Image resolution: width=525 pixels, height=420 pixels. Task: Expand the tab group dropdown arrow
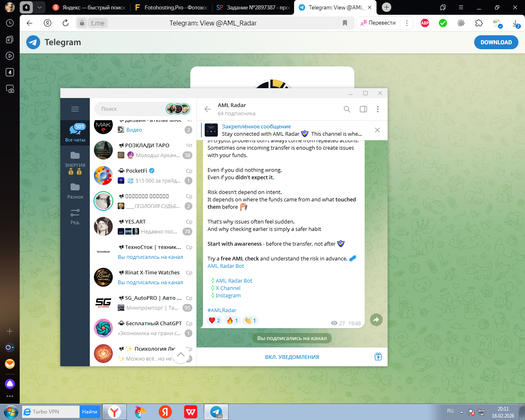(39, 7)
